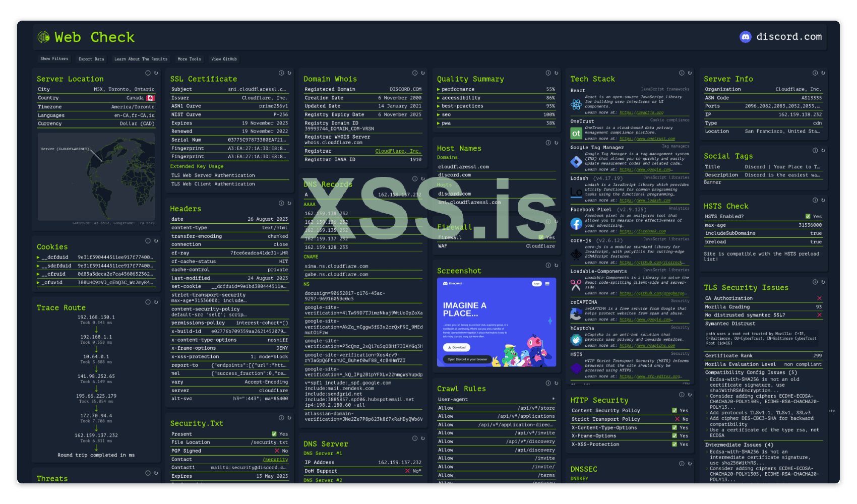857x504 pixels.
Task: Refresh the SSL Certificate card
Action: pos(289,73)
